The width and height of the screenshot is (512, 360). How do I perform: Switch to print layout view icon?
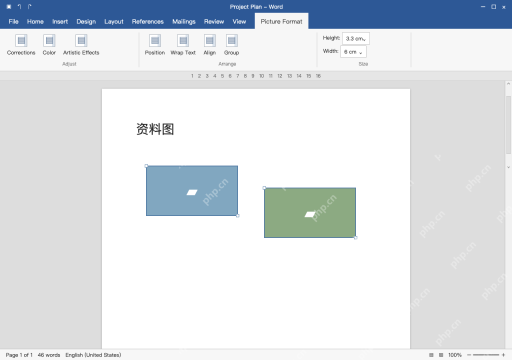tap(431, 355)
